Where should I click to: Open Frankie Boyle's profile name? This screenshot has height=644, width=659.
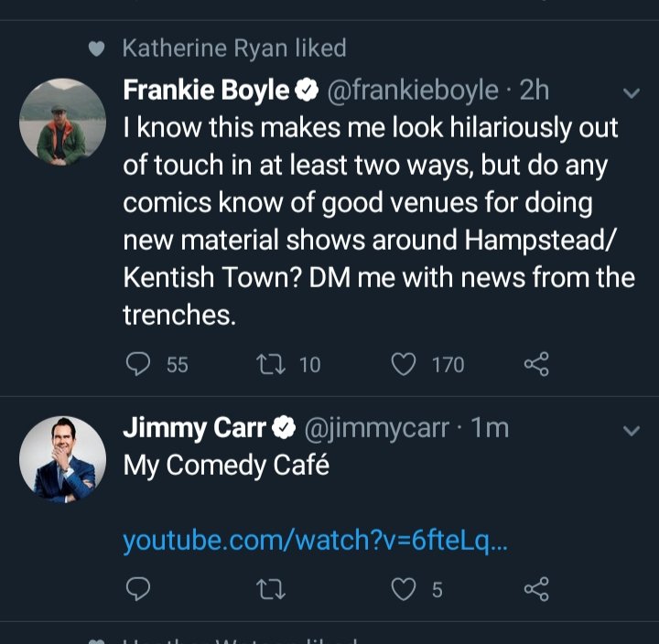click(206, 91)
